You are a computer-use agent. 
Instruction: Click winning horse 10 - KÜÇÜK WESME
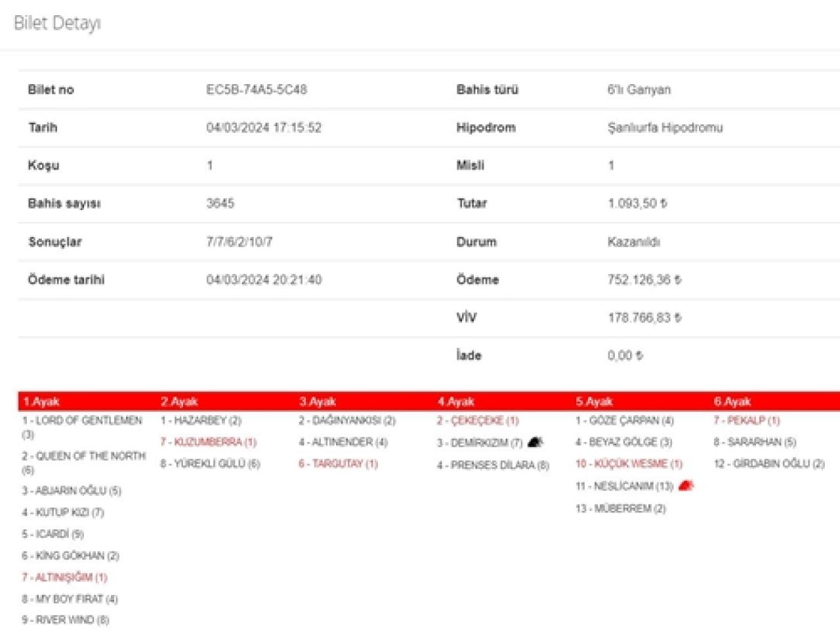click(629, 464)
